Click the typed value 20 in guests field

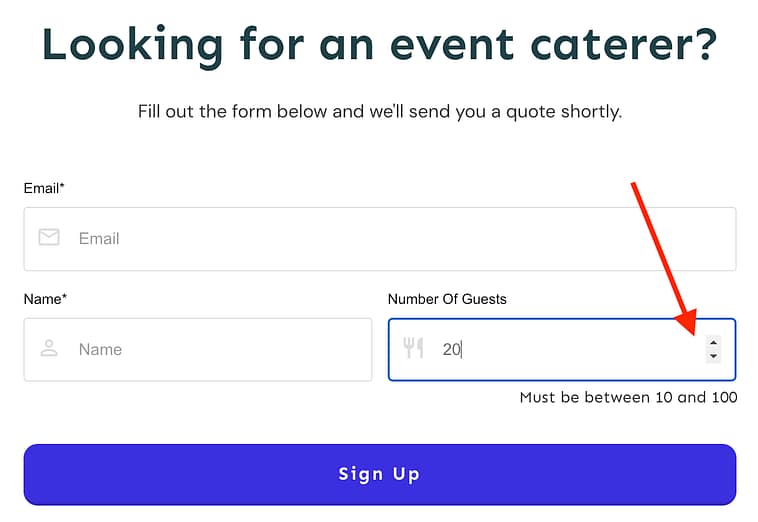pyautogui.click(x=451, y=350)
